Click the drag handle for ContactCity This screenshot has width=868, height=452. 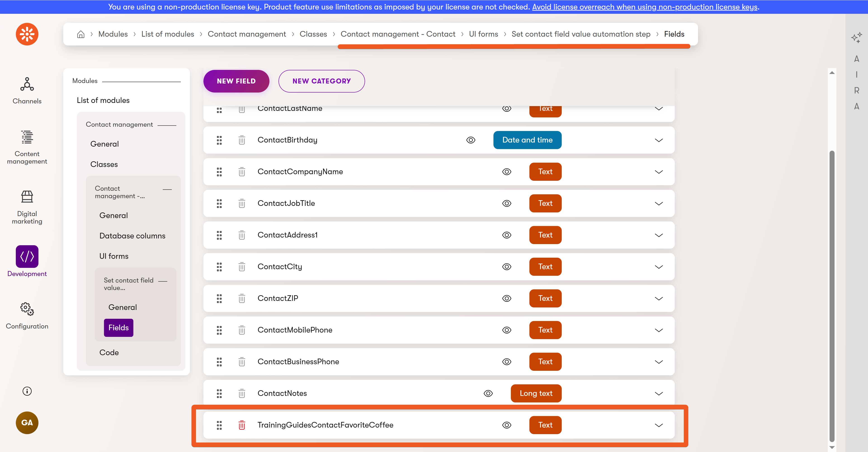point(219,267)
